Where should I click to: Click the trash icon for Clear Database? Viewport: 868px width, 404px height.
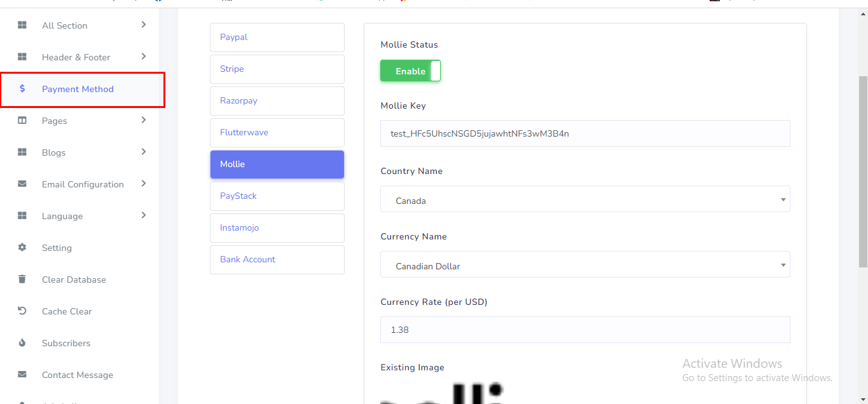pos(22,279)
